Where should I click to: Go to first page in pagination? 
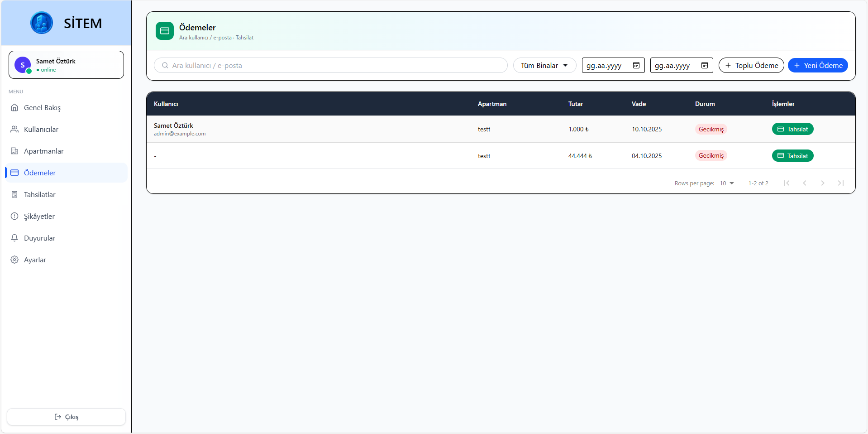787,183
